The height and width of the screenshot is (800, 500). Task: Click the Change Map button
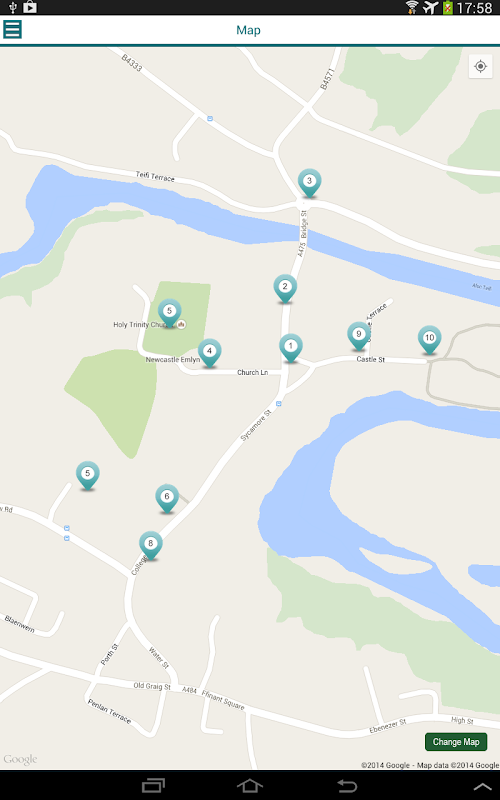click(x=456, y=742)
